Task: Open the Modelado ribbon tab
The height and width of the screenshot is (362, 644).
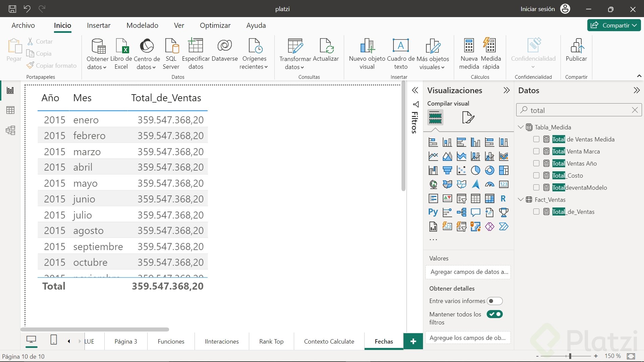Action: point(142,25)
